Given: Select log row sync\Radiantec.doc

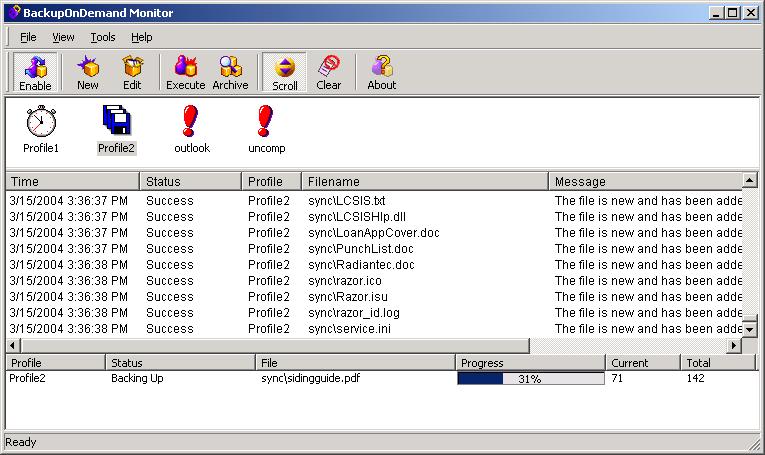Looking at the screenshot, I should [x=375, y=265].
